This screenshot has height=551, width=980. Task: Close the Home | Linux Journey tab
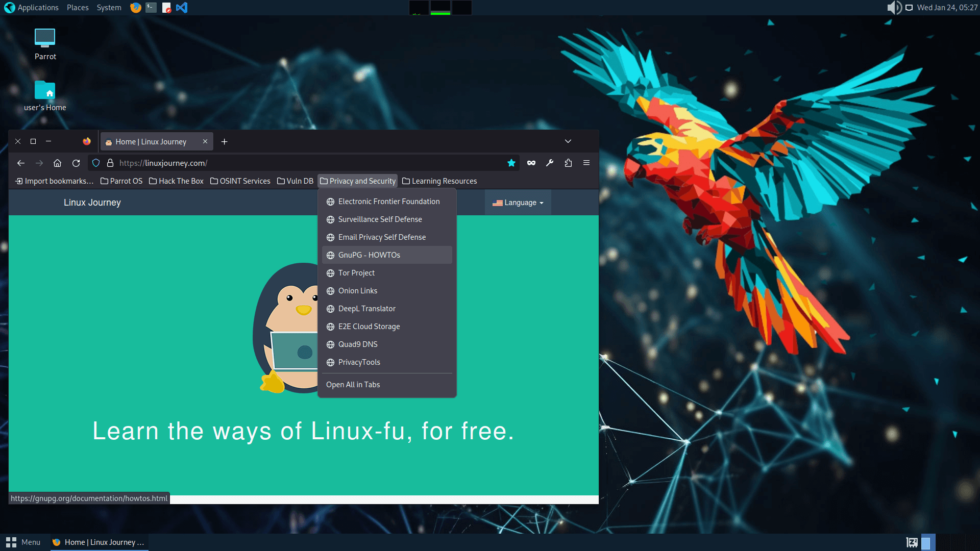pyautogui.click(x=205, y=141)
